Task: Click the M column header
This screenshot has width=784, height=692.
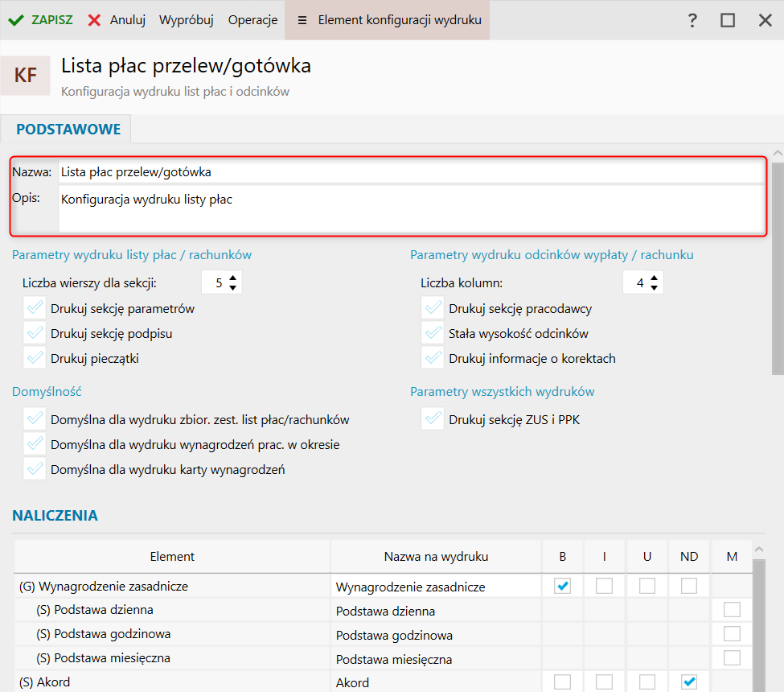Action: click(732, 556)
